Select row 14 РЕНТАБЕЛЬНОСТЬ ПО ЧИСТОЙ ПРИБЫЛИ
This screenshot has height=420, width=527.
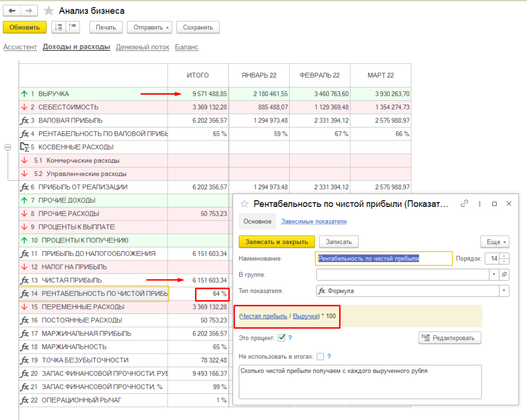coord(94,293)
